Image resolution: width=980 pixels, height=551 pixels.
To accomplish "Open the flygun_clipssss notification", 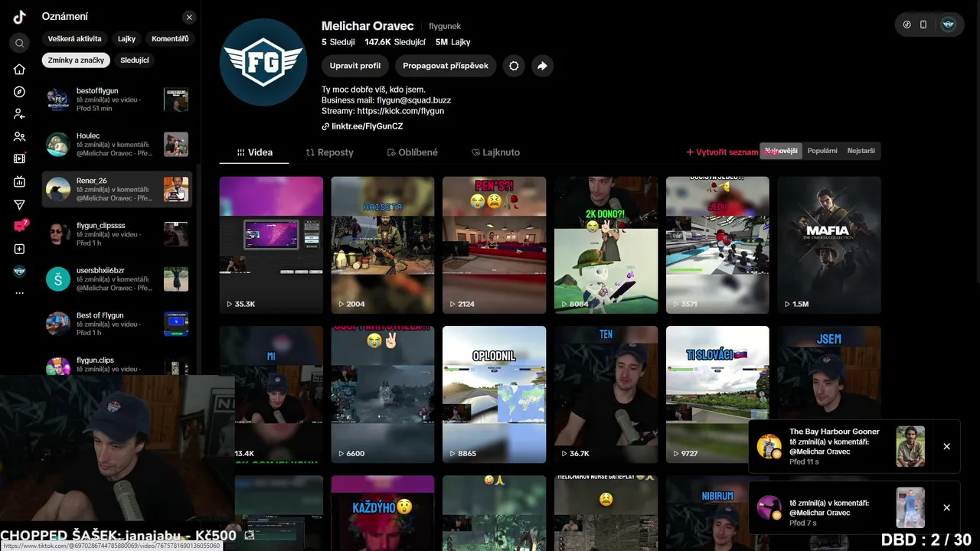I will (x=117, y=234).
